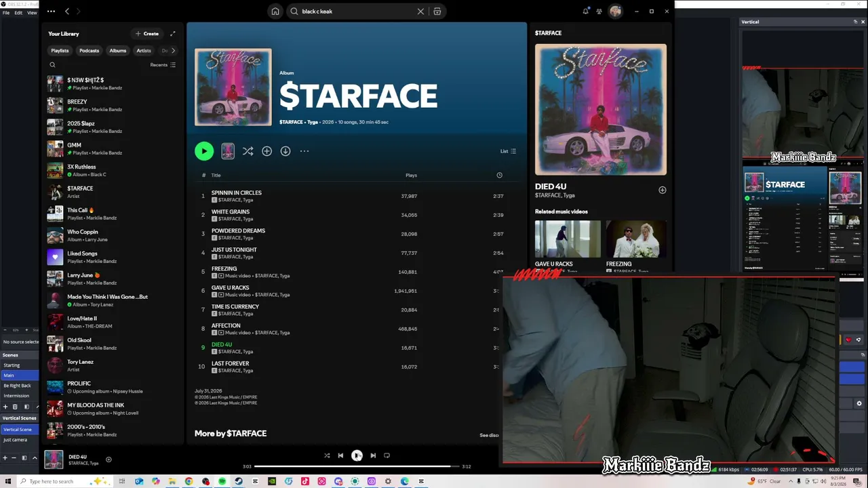Viewport: 868px width, 488px height.
Task: Select the Starting scene in OBS
Action: pos(20,365)
